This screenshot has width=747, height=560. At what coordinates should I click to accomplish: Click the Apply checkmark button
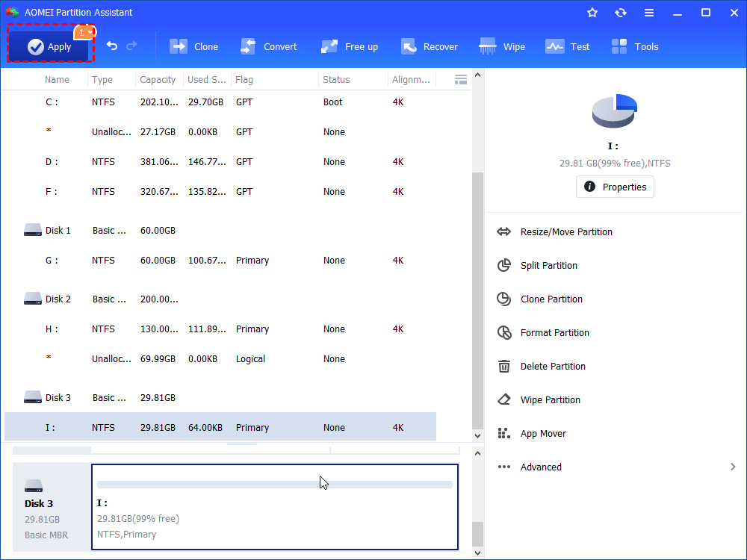tap(49, 46)
